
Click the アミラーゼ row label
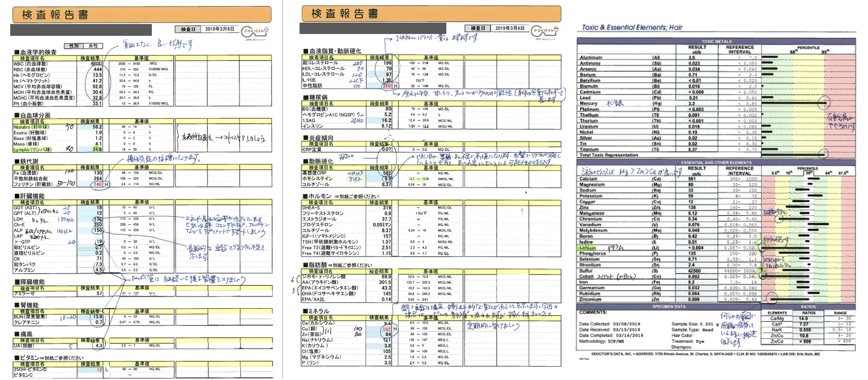click(24, 293)
